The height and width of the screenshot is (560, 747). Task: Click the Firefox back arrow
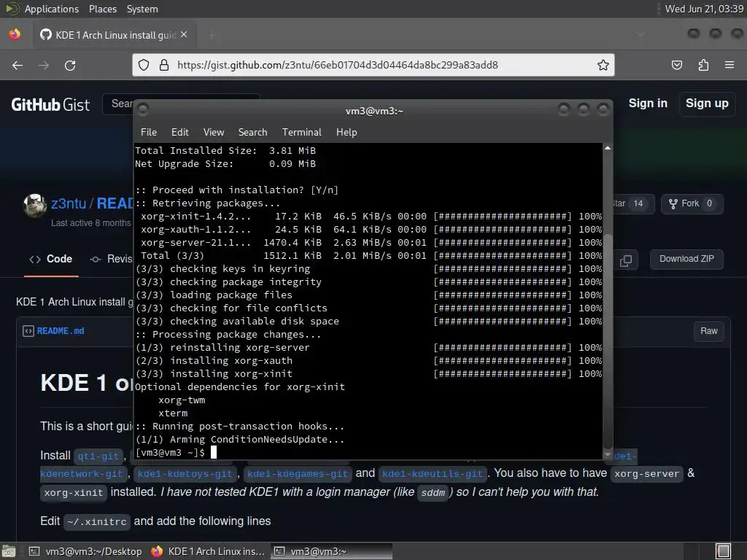(18, 65)
